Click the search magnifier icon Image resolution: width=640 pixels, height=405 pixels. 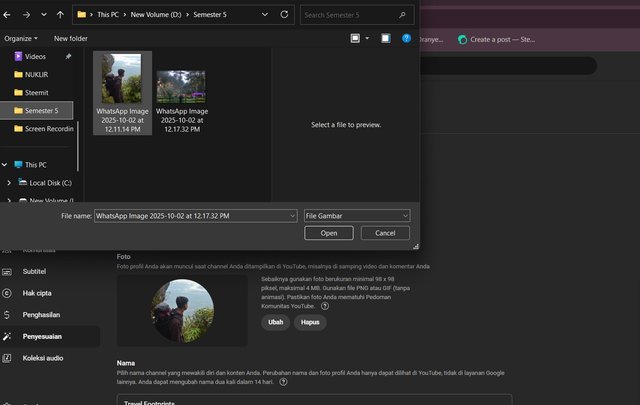tap(402, 15)
